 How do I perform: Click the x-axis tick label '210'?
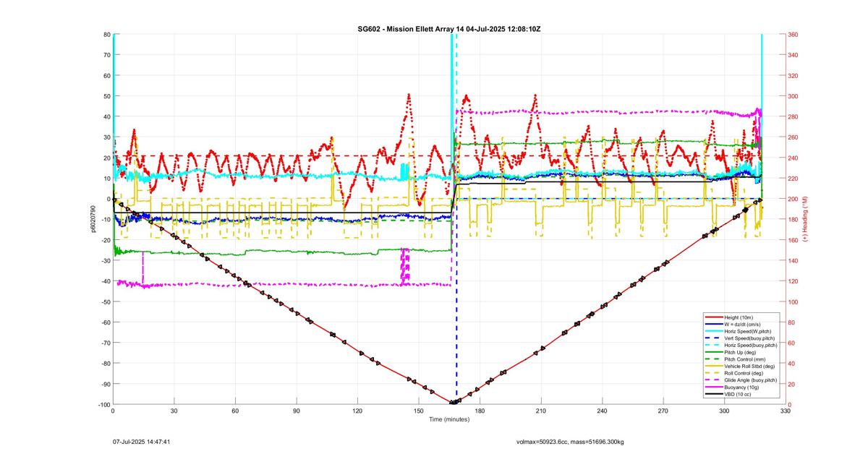(x=540, y=410)
